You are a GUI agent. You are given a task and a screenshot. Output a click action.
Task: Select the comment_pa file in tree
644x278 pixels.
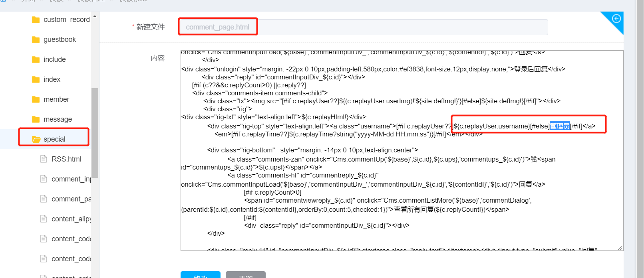tap(71, 199)
